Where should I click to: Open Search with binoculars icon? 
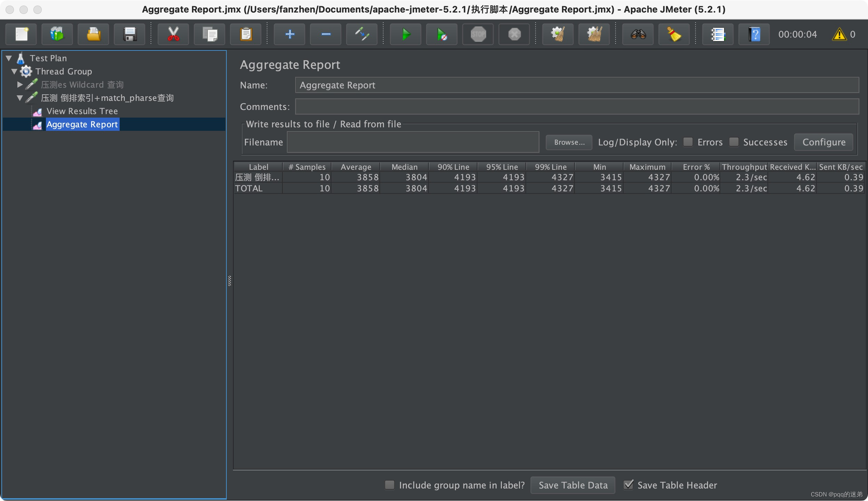point(638,34)
